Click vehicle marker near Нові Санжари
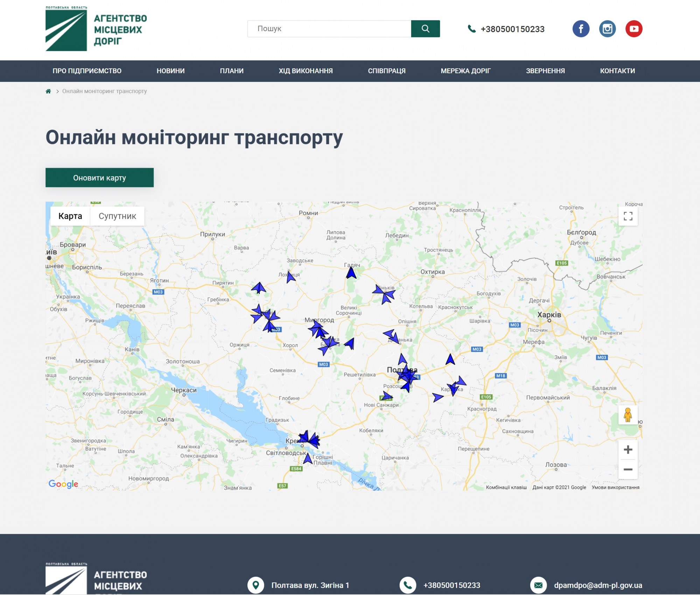Image resolution: width=700 pixels, height=595 pixels. coord(387,396)
